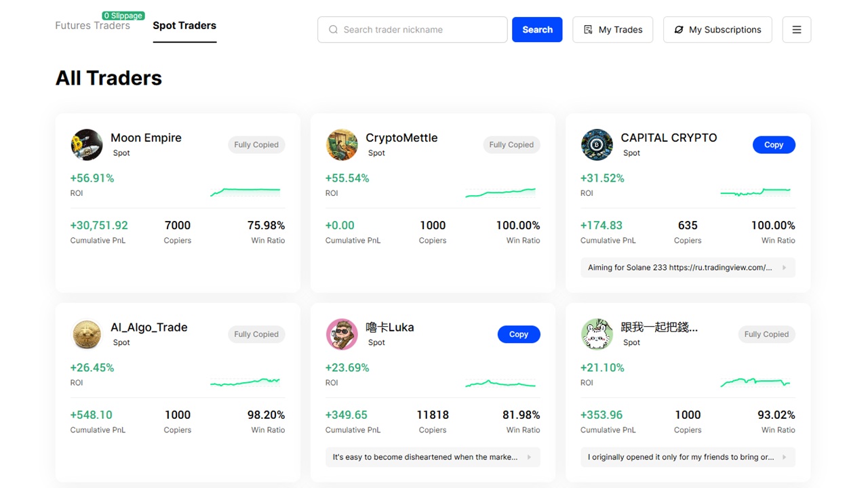The image size is (868, 488).
Task: View CAPITAL CRYPTO ROI chart
Action: click(755, 192)
